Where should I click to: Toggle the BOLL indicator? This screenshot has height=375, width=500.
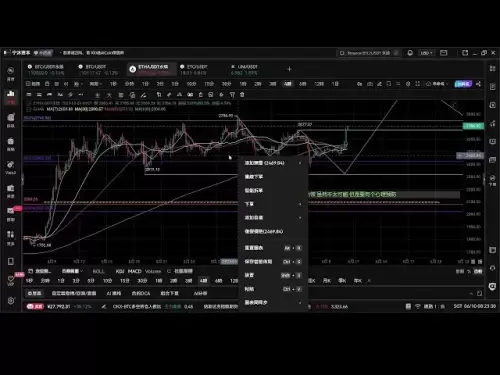tap(98, 271)
